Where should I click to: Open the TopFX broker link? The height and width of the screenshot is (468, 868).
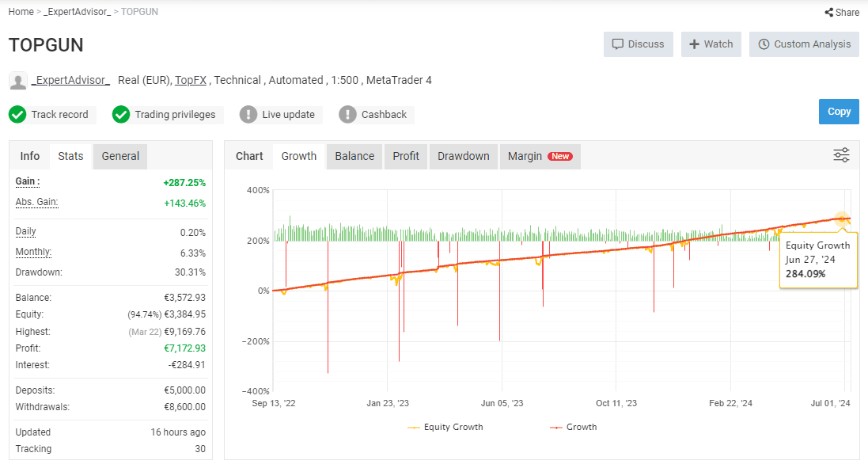pyautogui.click(x=191, y=80)
